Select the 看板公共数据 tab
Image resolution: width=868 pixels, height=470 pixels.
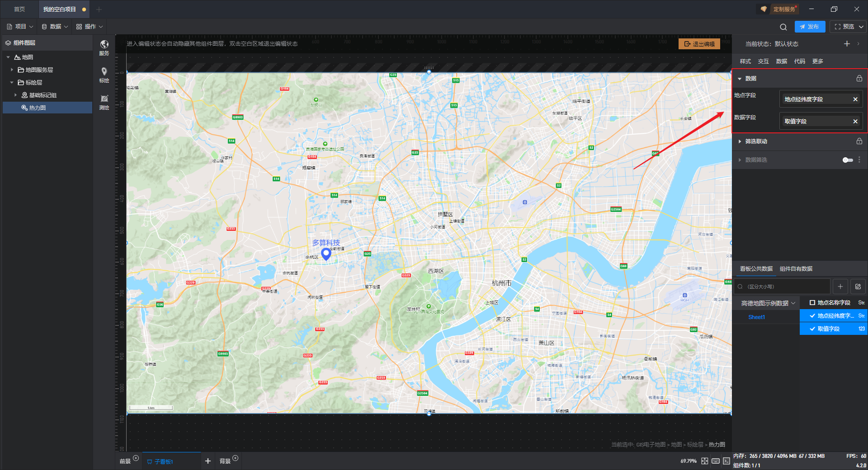click(x=756, y=269)
